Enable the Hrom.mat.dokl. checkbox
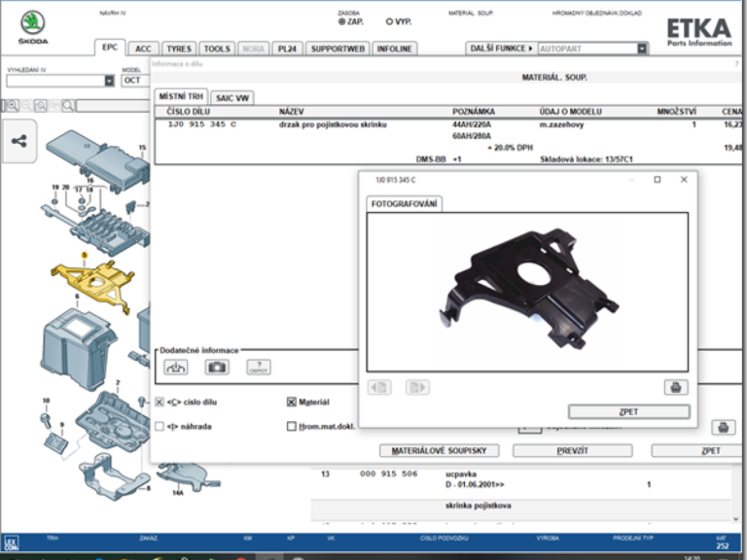 [x=292, y=426]
